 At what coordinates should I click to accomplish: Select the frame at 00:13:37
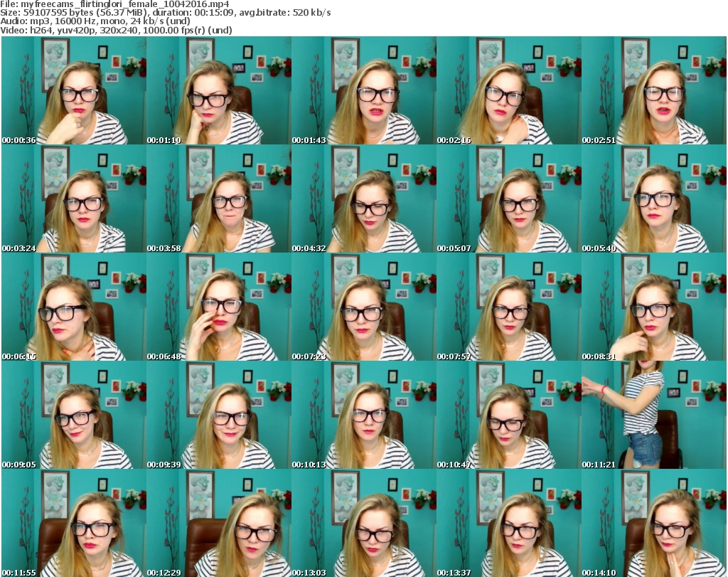tap(509, 523)
